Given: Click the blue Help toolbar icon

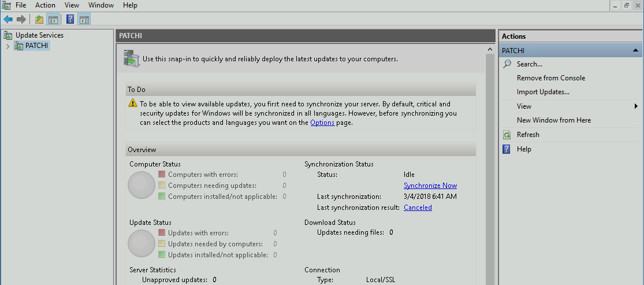Looking at the screenshot, I should pos(70,20).
